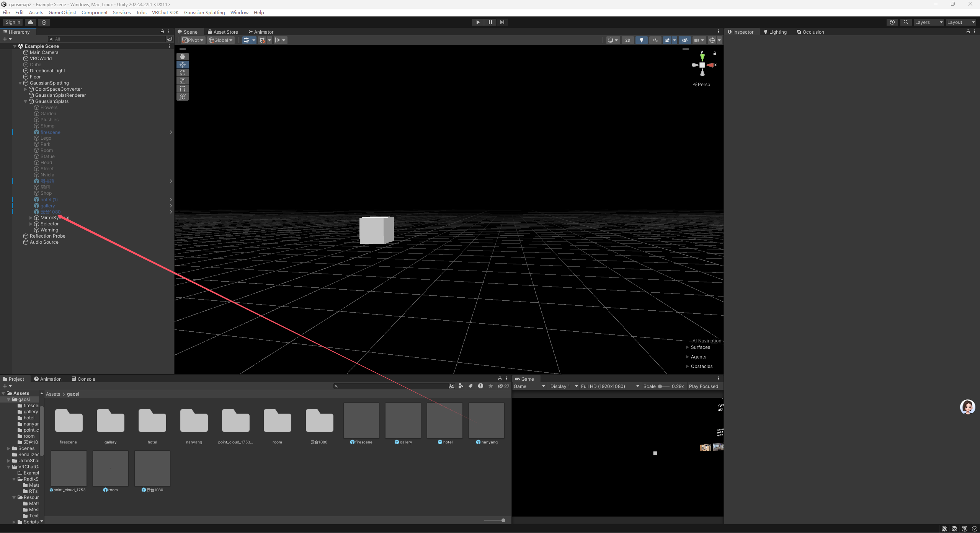The image size is (980, 533).
Task: Click the Sign in button
Action: (x=13, y=22)
